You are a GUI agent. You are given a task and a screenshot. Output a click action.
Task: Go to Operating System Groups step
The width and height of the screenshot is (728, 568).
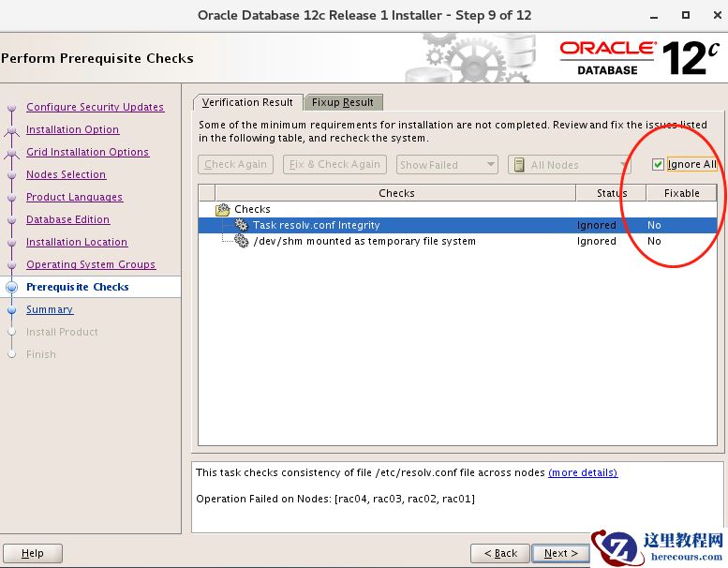91,264
